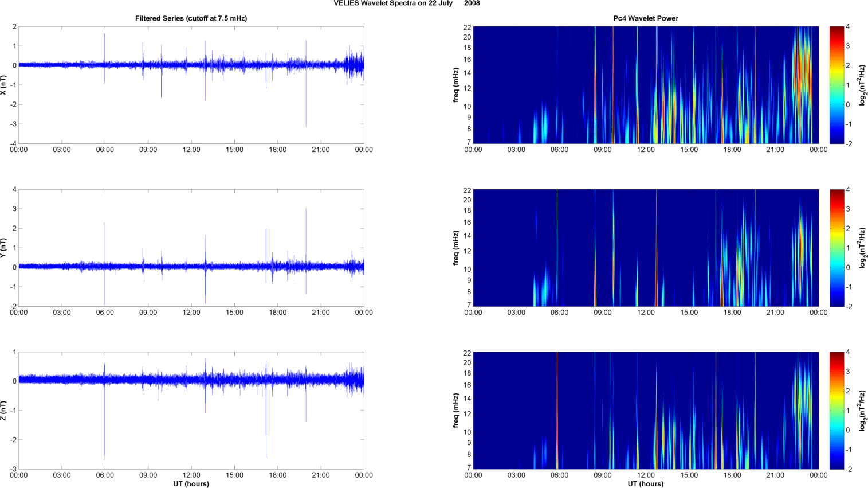Click UT (hours) label under bottom spectrogram
Image resolution: width=868 pixels, height=488 pixels.
pos(646,484)
